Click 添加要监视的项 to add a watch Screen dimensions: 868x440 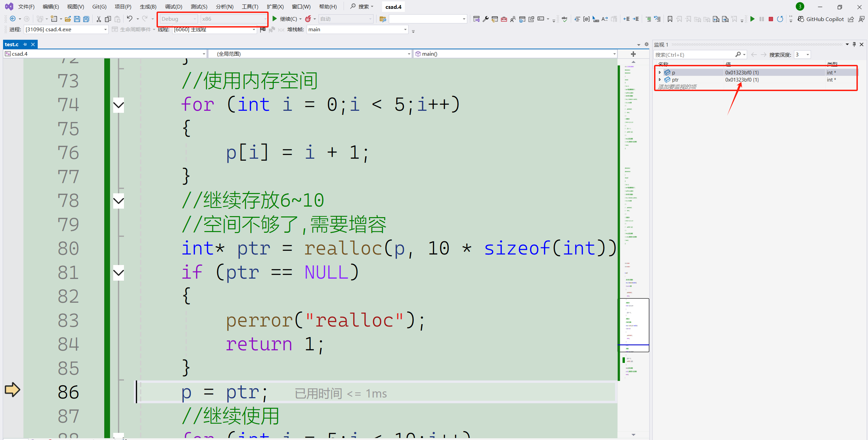(x=677, y=87)
